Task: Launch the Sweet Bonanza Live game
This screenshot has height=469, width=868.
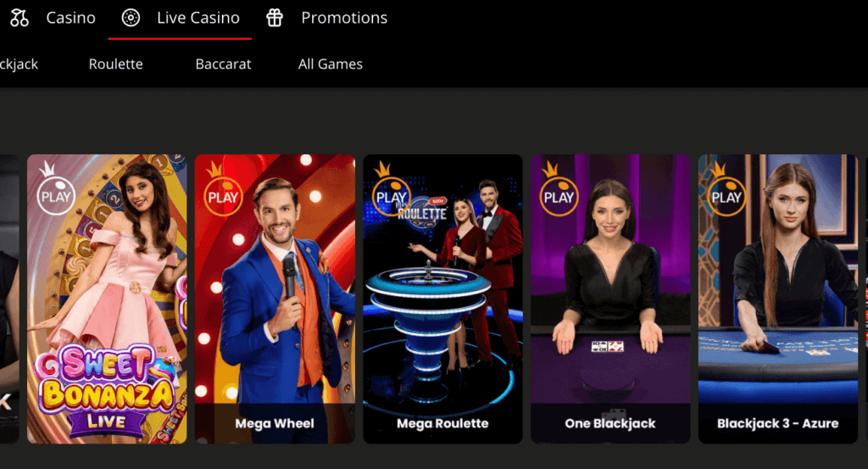Action: 107,299
